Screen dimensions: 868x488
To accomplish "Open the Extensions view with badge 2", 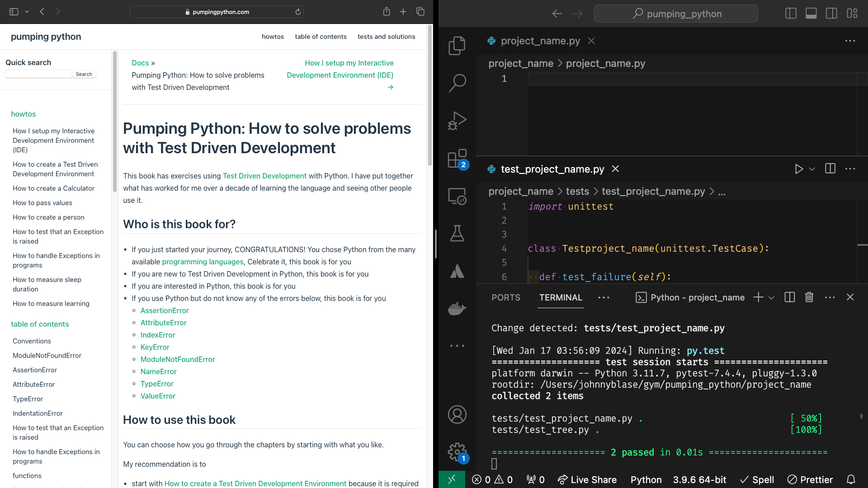I will point(457,159).
